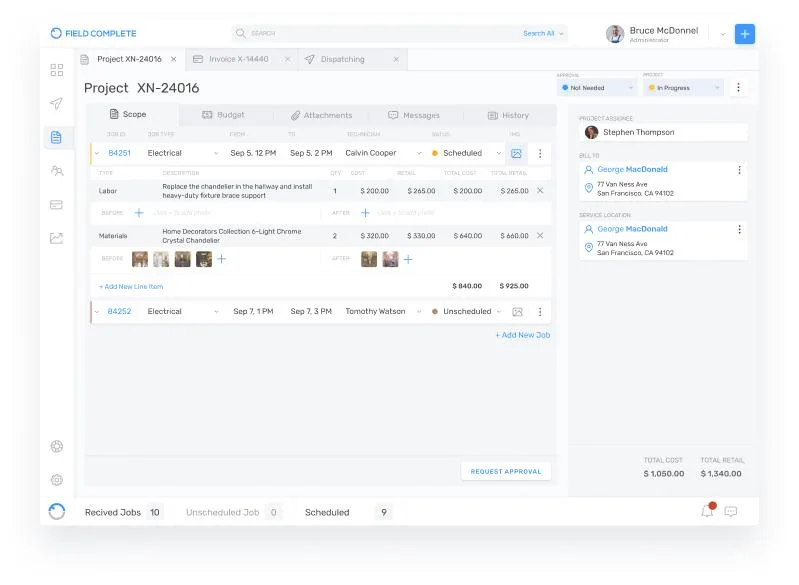Open notifications bell icon
This screenshot has width=799, height=585.
click(x=708, y=510)
